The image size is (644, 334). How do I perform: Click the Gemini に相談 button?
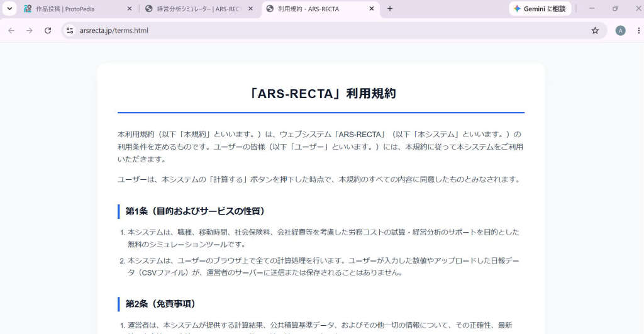(x=540, y=9)
